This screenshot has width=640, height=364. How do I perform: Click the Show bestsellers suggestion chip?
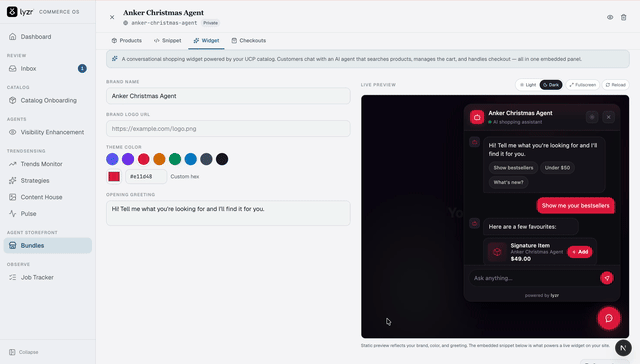(513, 168)
